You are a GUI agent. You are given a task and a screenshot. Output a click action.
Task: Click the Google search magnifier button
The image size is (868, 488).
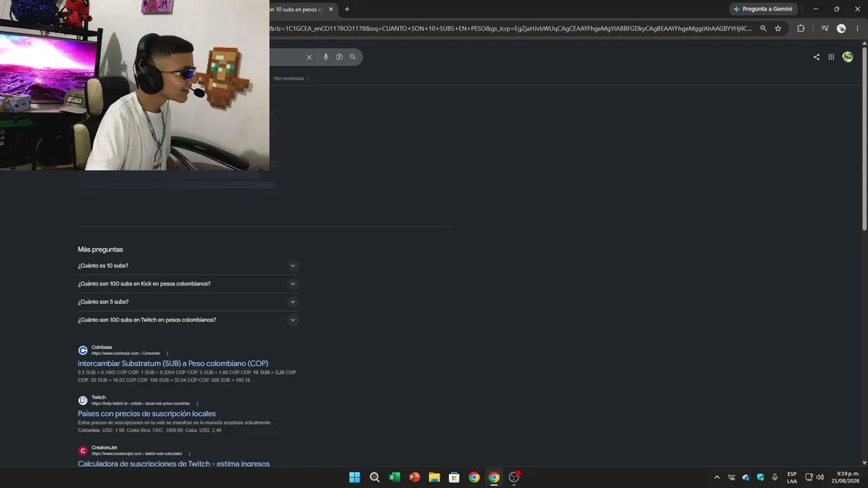coord(353,57)
